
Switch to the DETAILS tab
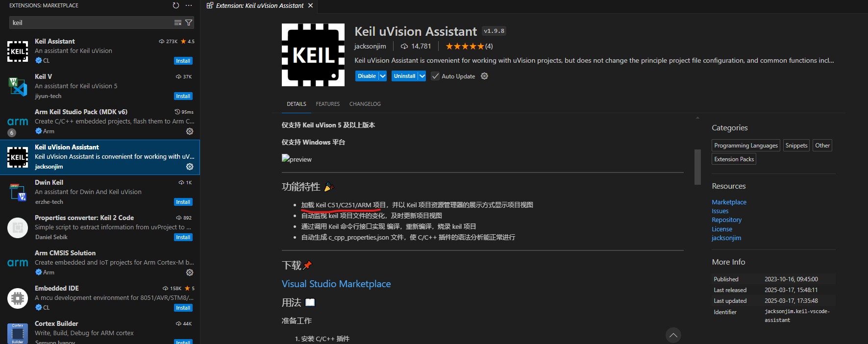[297, 104]
